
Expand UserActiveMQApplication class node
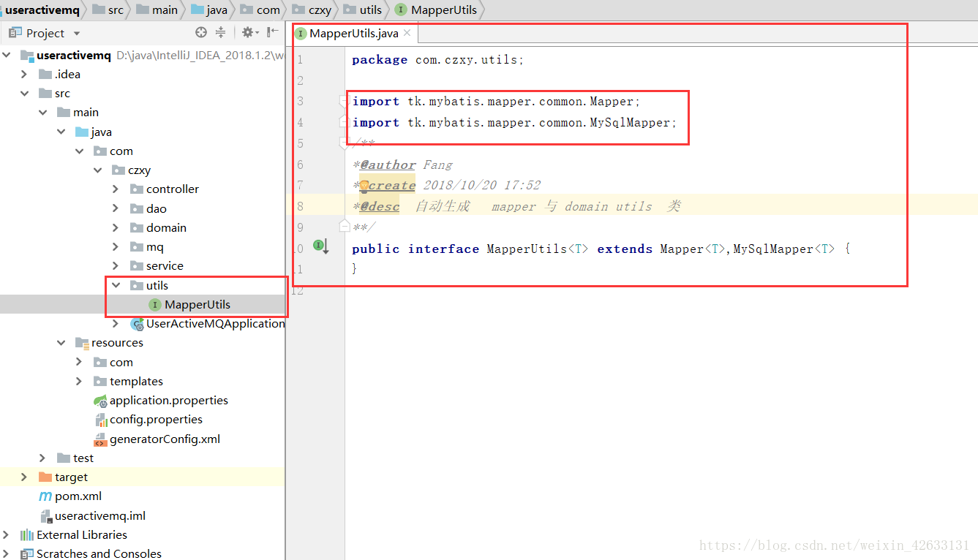(x=116, y=323)
